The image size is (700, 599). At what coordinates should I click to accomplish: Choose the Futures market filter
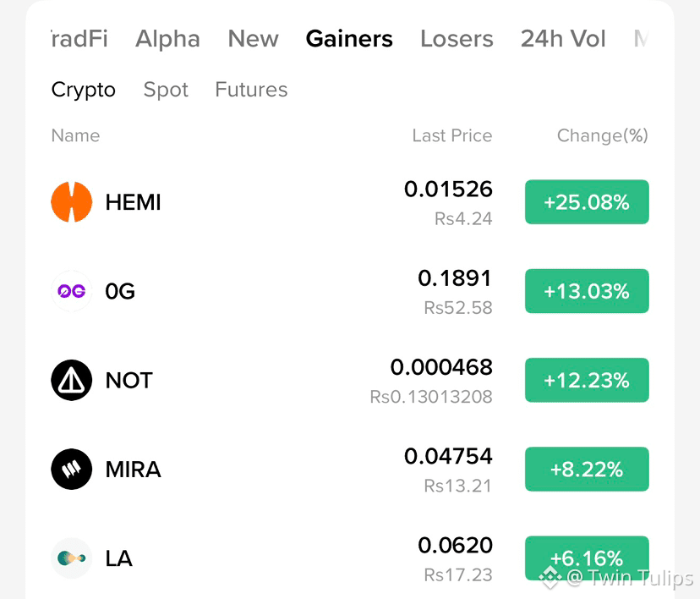click(x=251, y=90)
